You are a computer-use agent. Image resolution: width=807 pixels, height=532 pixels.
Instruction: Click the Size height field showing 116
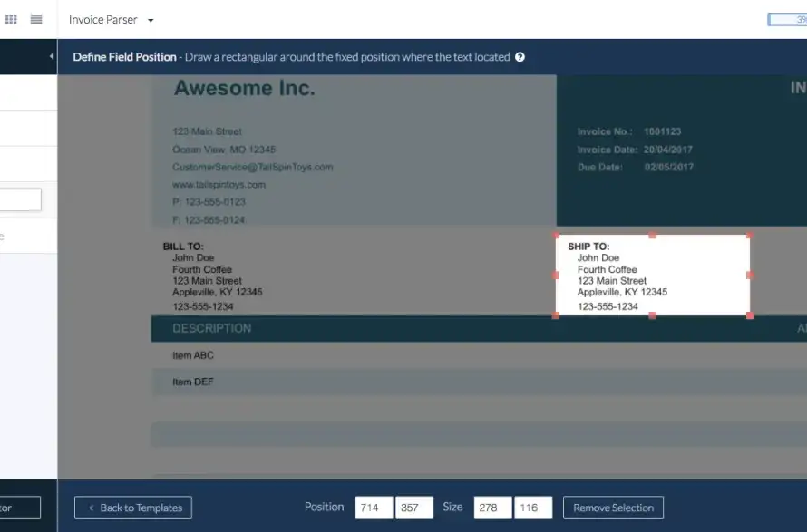532,508
